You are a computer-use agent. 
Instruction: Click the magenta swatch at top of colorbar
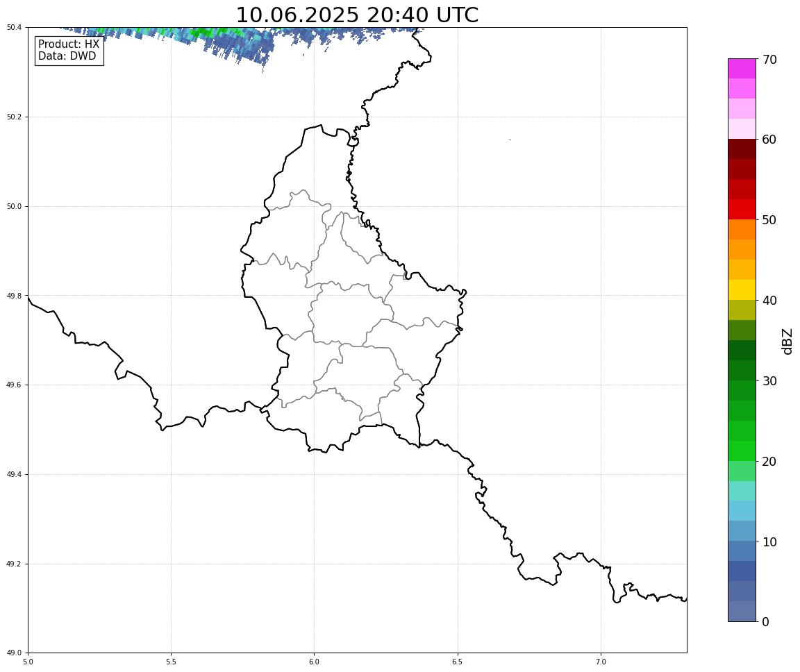click(742, 69)
